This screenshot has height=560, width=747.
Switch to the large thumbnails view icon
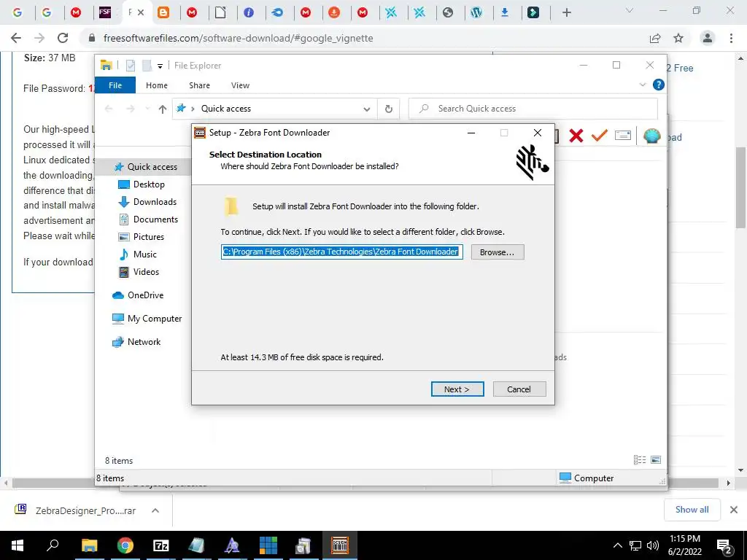coord(656,459)
